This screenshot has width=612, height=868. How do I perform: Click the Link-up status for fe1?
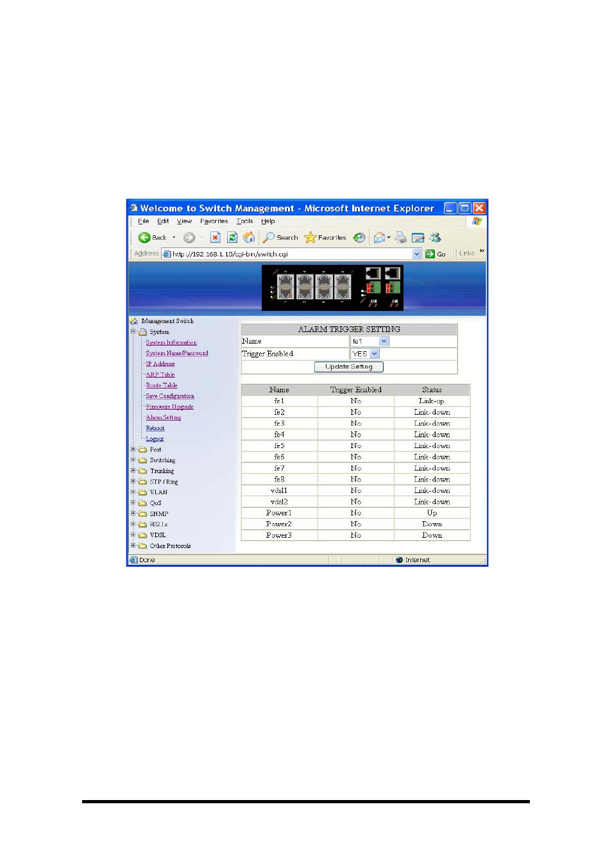[432, 401]
